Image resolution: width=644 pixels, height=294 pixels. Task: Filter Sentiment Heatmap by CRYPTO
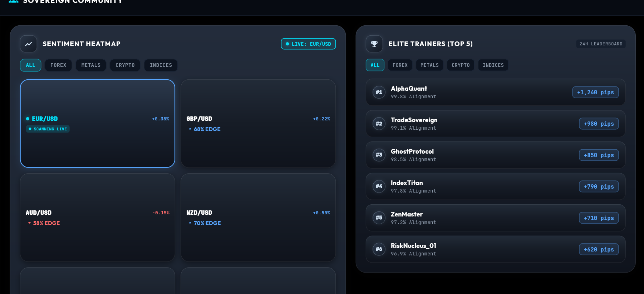pos(125,65)
